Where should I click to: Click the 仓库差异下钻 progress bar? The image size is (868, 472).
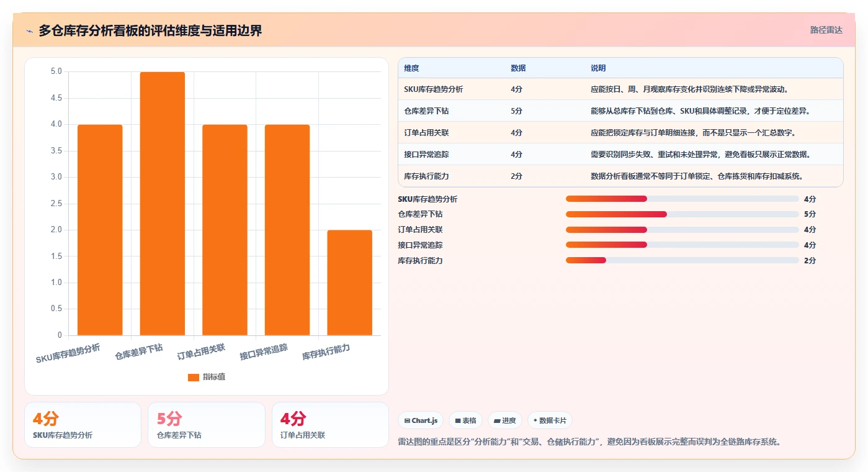click(682, 214)
